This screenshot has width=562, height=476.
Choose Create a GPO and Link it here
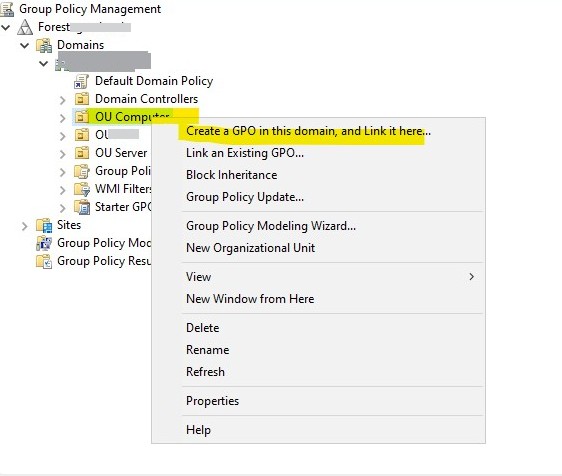[x=308, y=131]
